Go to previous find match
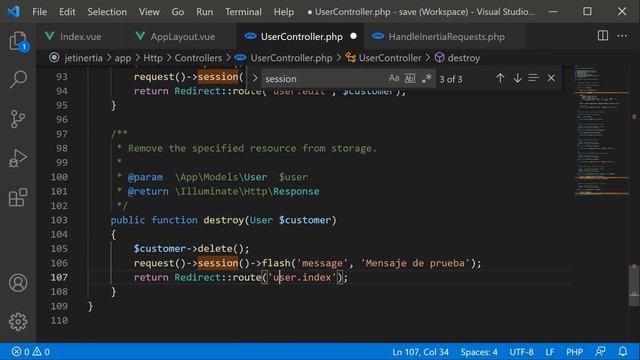The height and width of the screenshot is (360, 640). pyautogui.click(x=500, y=78)
